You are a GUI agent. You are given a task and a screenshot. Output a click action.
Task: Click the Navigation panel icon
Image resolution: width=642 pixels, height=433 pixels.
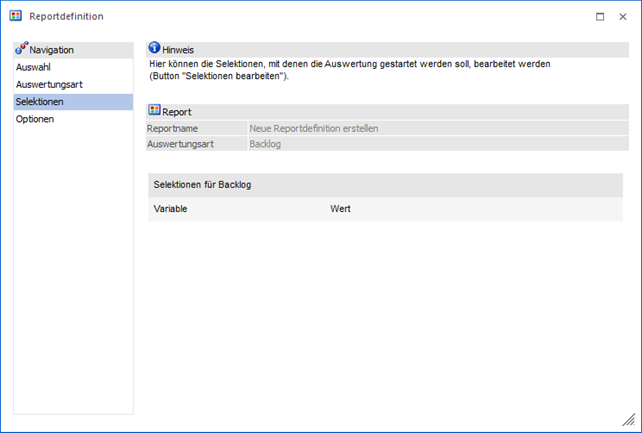click(x=21, y=49)
